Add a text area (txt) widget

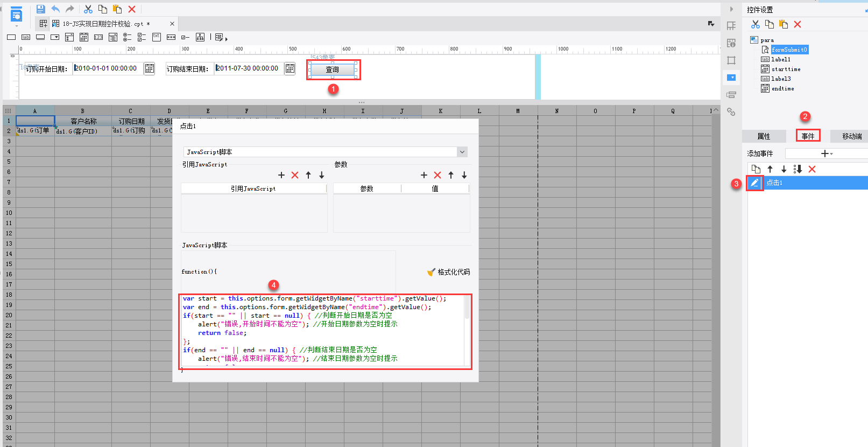[157, 37]
